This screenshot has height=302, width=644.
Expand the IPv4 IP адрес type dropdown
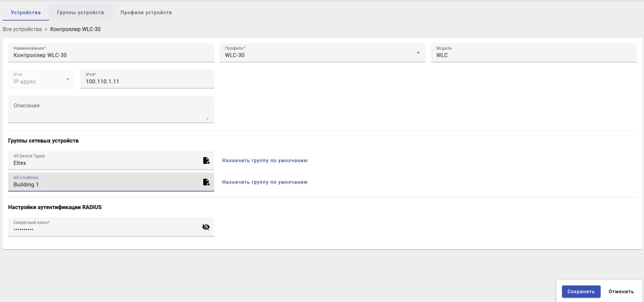pyautogui.click(x=68, y=79)
